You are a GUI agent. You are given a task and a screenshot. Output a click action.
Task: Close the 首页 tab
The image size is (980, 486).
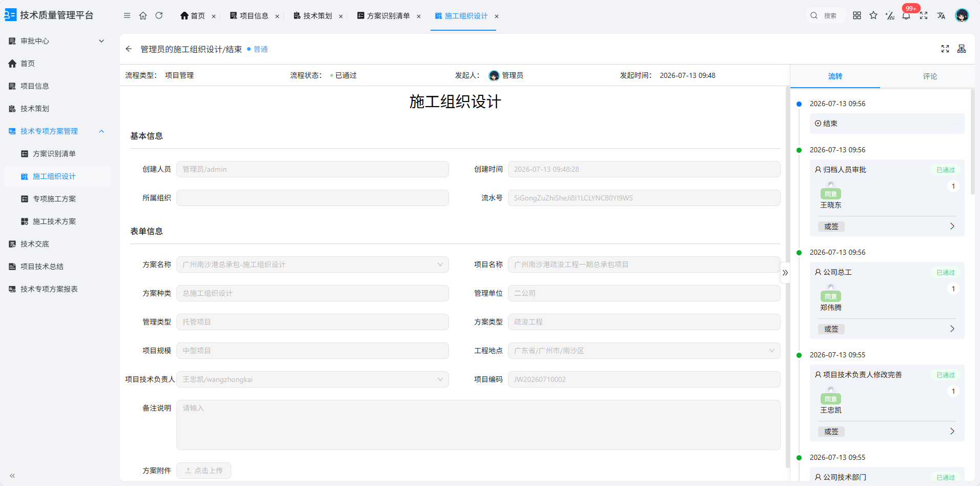pos(214,16)
